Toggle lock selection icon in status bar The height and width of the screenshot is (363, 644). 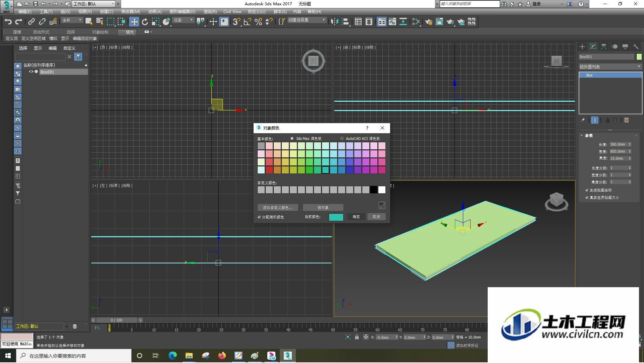[x=357, y=337]
